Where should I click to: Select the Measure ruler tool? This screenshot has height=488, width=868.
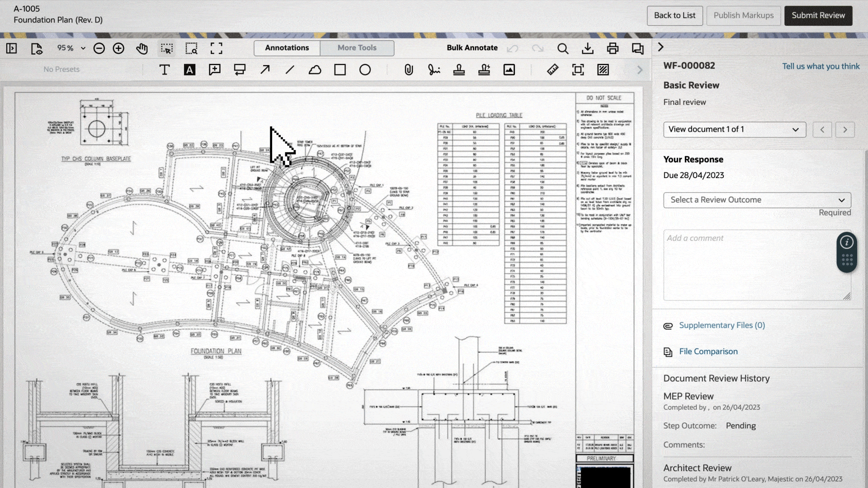point(552,70)
